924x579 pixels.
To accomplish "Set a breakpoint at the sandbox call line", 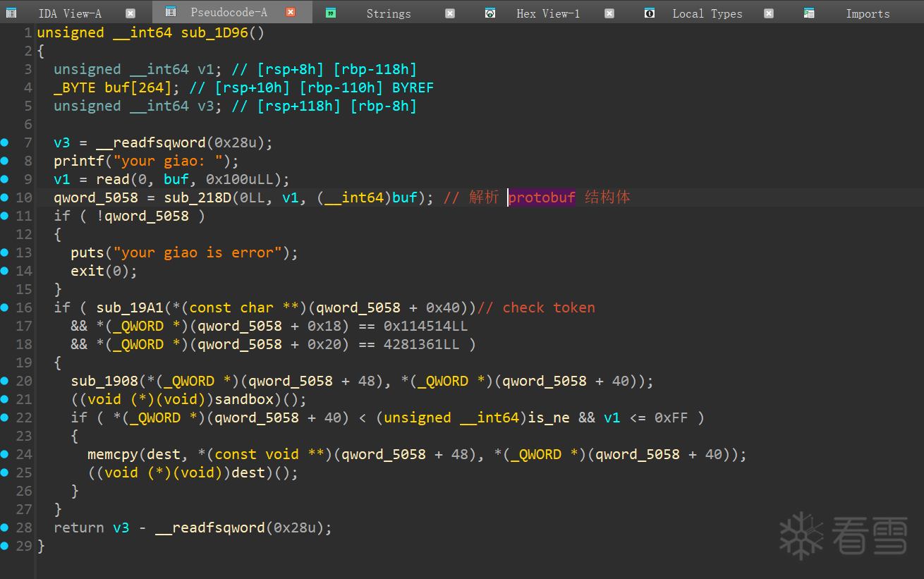I will point(5,399).
